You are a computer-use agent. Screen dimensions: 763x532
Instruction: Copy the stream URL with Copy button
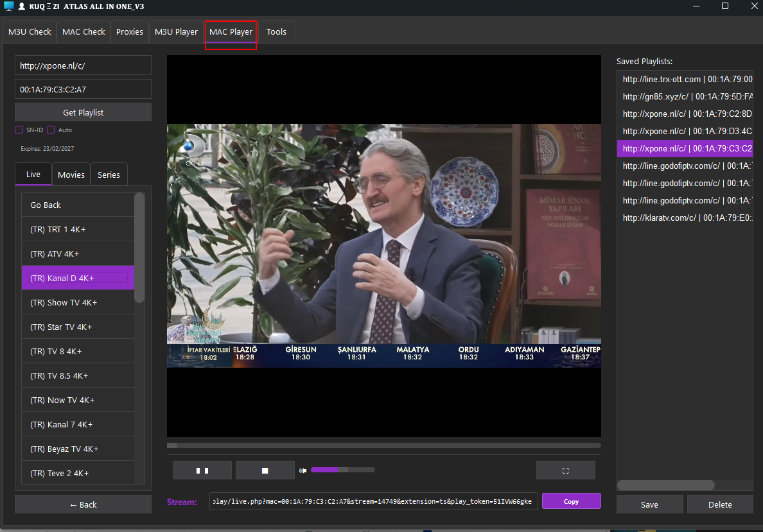pos(571,501)
